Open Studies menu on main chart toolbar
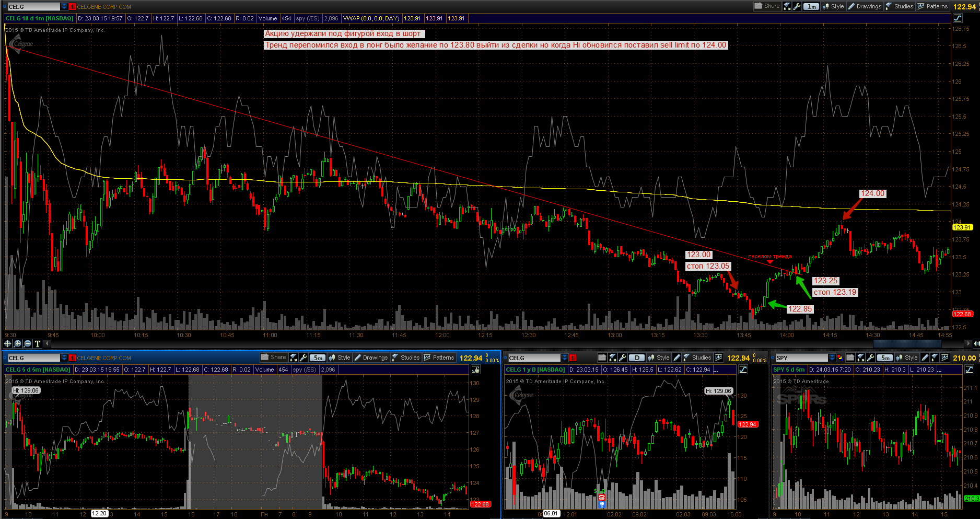The image size is (980, 519). click(900, 6)
